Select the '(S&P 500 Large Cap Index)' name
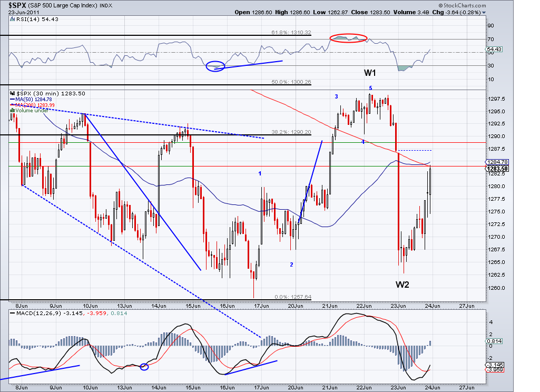540x392 pixels. click(63, 5)
